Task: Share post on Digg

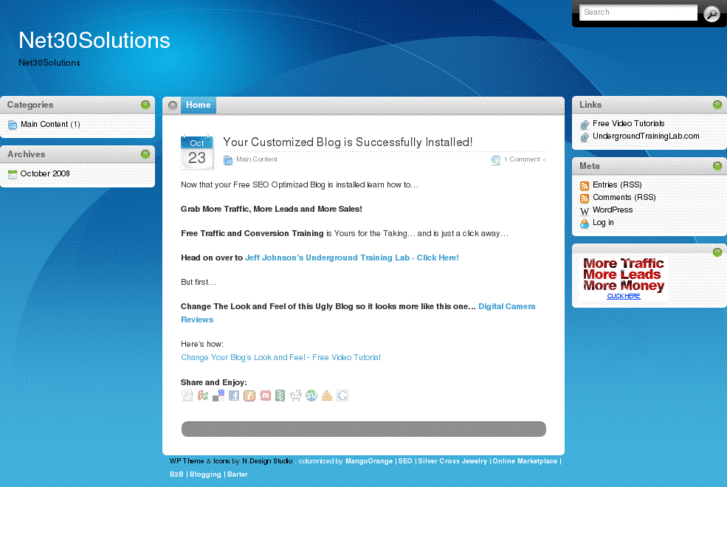Action: [x=187, y=396]
